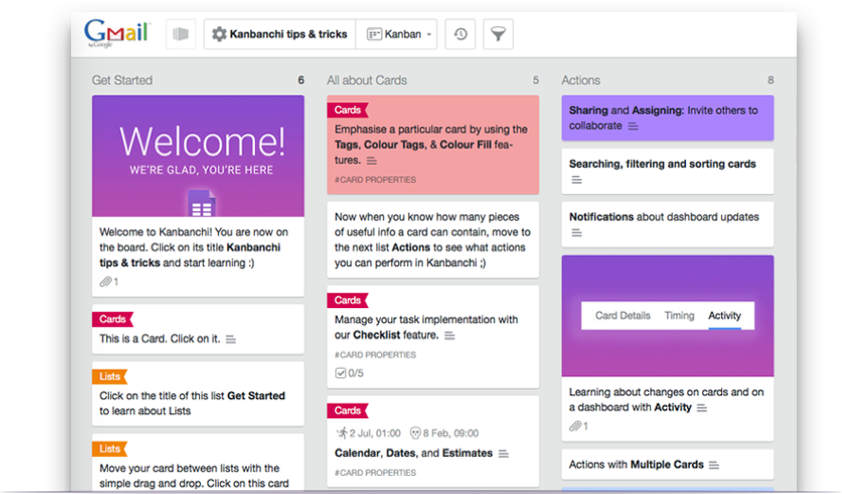Viewport: 842px width, 494px height.
Task: Click the Get Started card count 6
Action: coord(301,80)
